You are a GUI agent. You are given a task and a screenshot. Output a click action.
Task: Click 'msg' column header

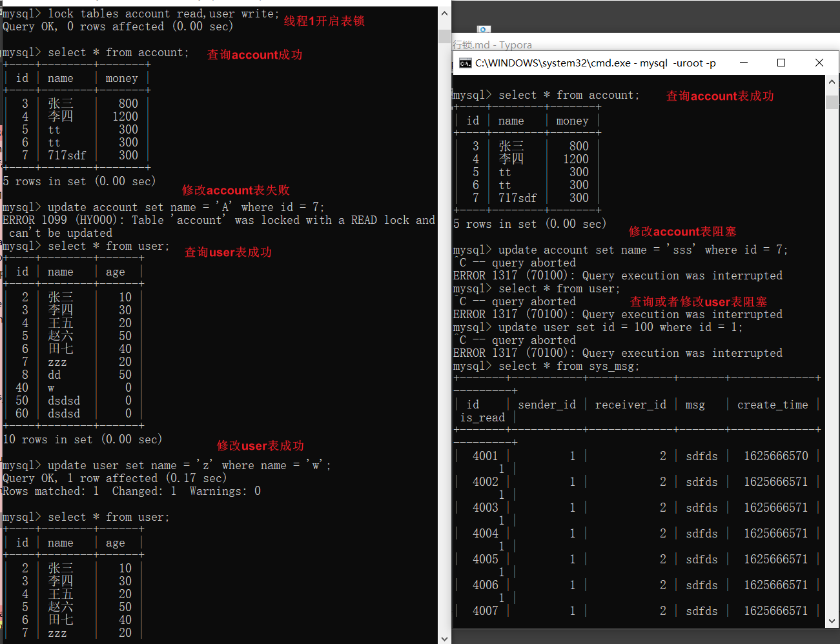(695, 405)
